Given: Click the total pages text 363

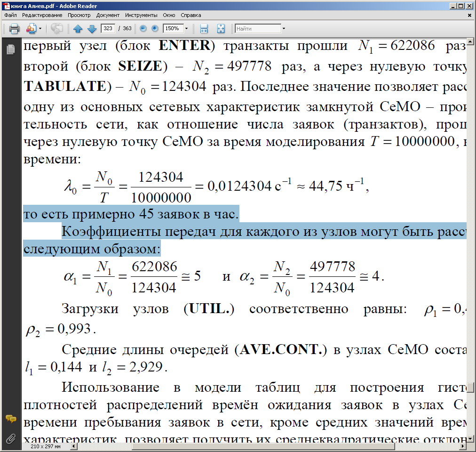Looking at the screenshot, I should point(127,28).
